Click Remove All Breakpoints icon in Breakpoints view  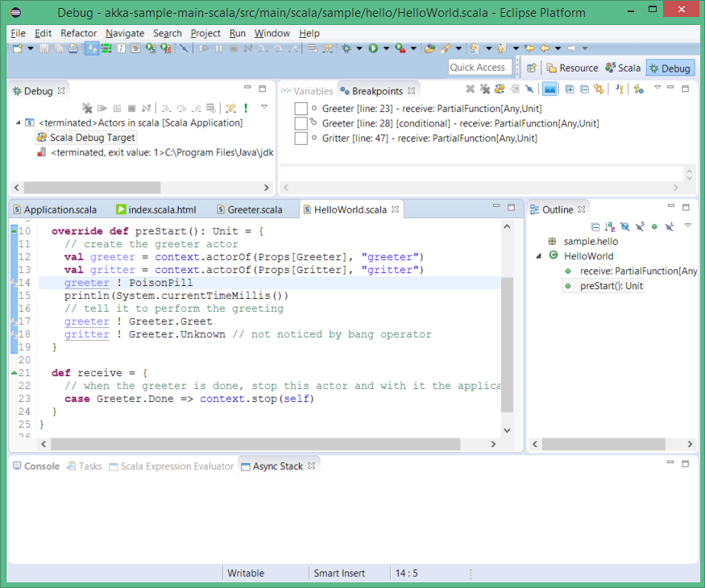[485, 89]
